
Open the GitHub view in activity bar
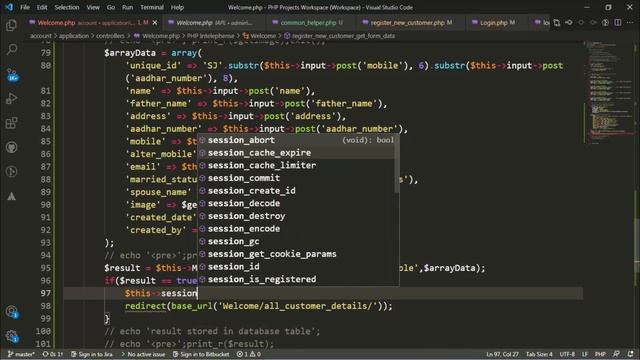coord(11,147)
